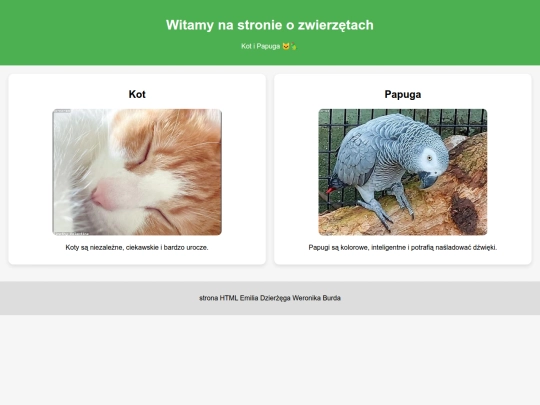Select the 'Kot' card heading
Image resolution: width=540 pixels, height=405 pixels.
pyautogui.click(x=137, y=94)
